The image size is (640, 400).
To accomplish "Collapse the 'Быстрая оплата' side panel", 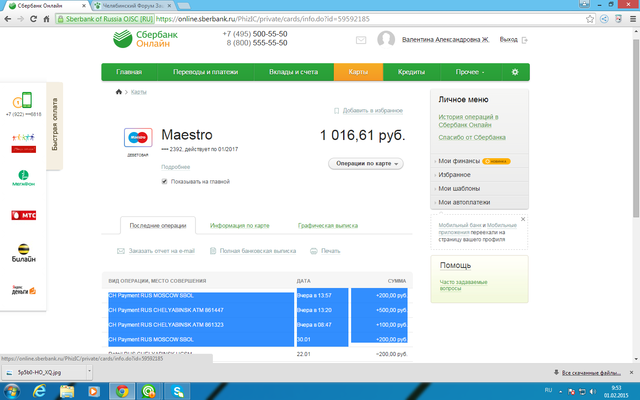I will tap(54, 124).
